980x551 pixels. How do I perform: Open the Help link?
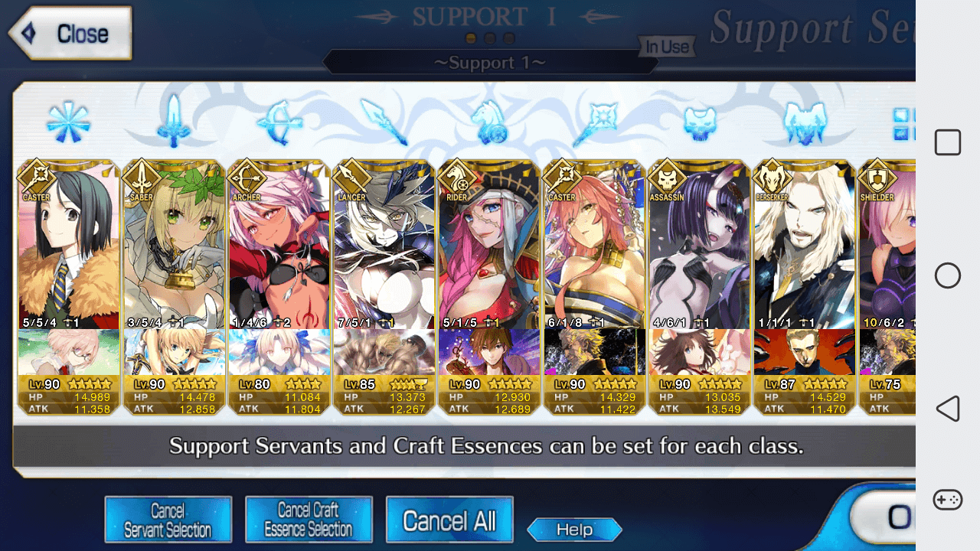(x=574, y=529)
